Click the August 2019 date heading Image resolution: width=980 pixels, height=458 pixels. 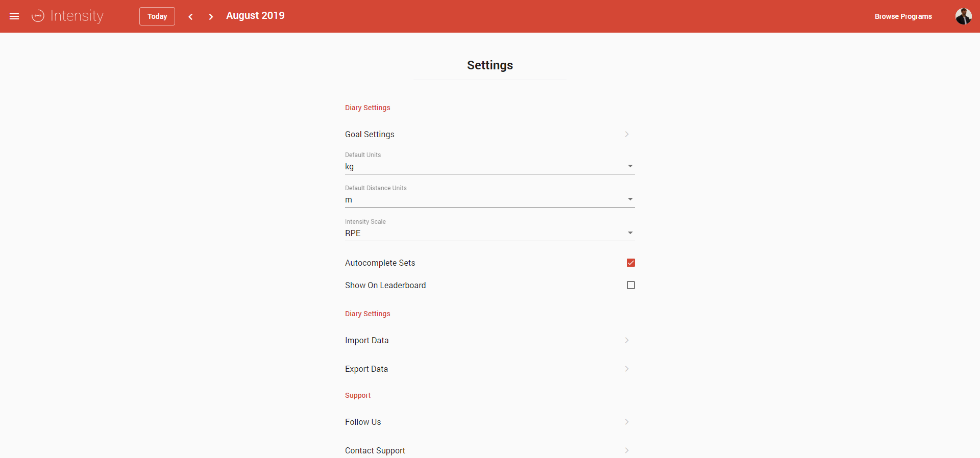point(255,16)
